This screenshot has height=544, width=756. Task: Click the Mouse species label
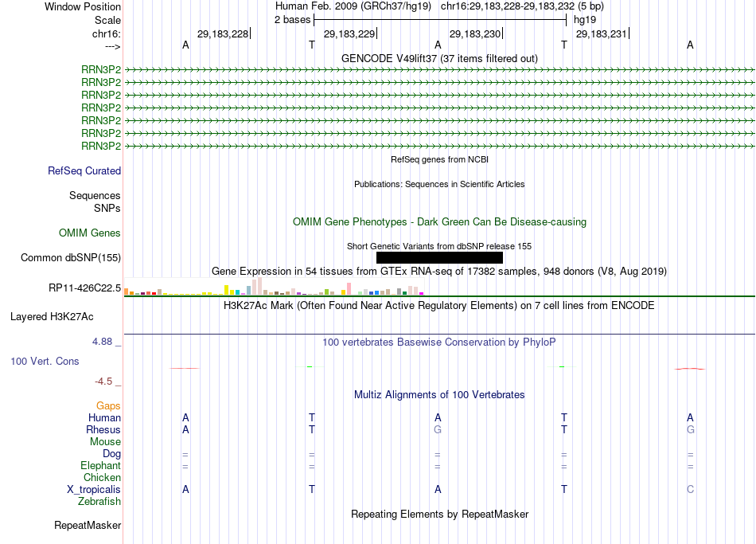[105, 442]
